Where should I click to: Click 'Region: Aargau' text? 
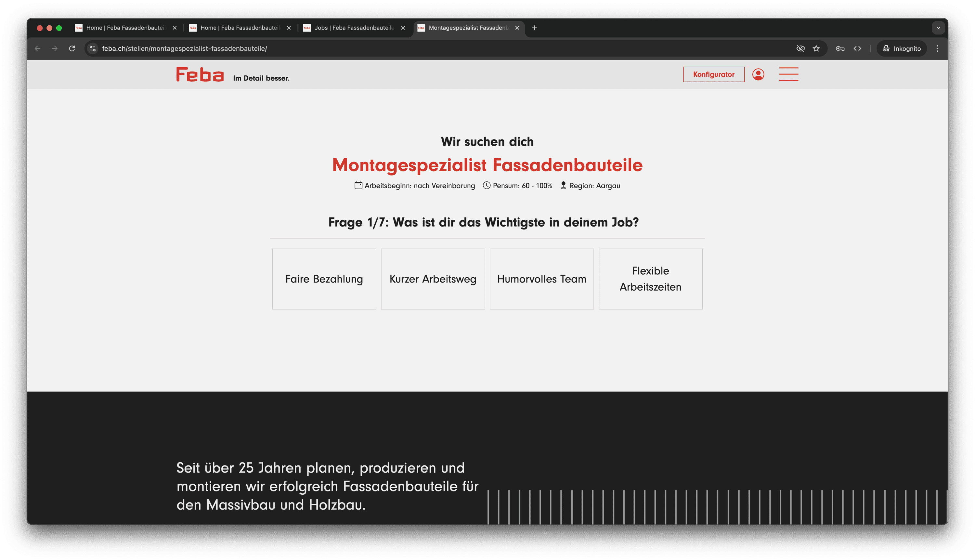pyautogui.click(x=595, y=186)
